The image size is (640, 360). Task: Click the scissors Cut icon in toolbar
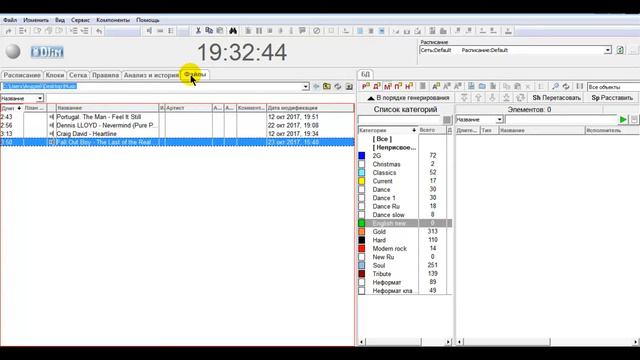coord(198,31)
